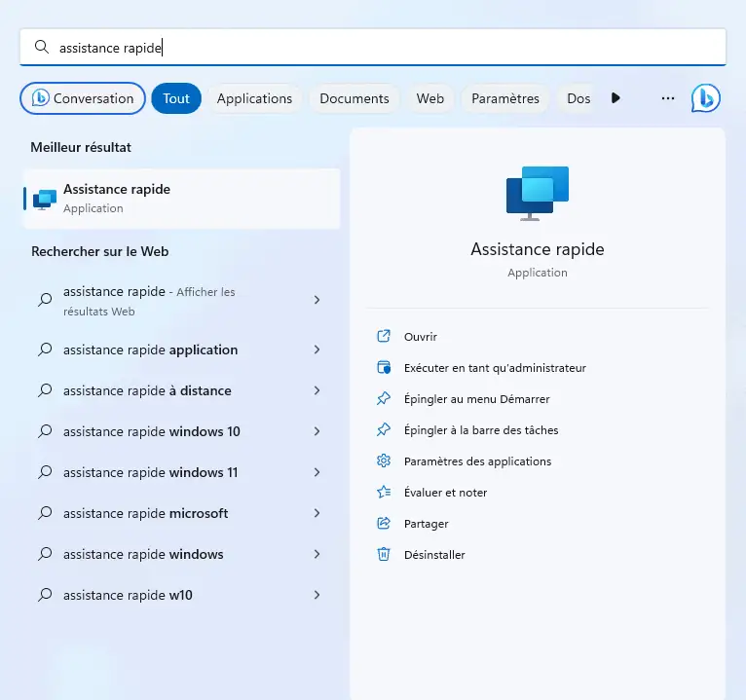Screen dimensions: 746x700
Task: Open Assistance rapide best result
Action: coord(182,199)
